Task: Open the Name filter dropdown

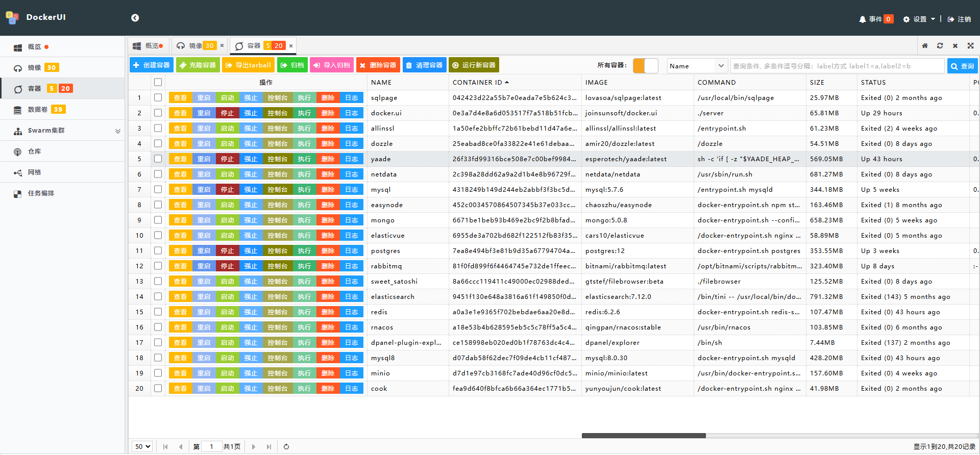Action: coord(697,66)
